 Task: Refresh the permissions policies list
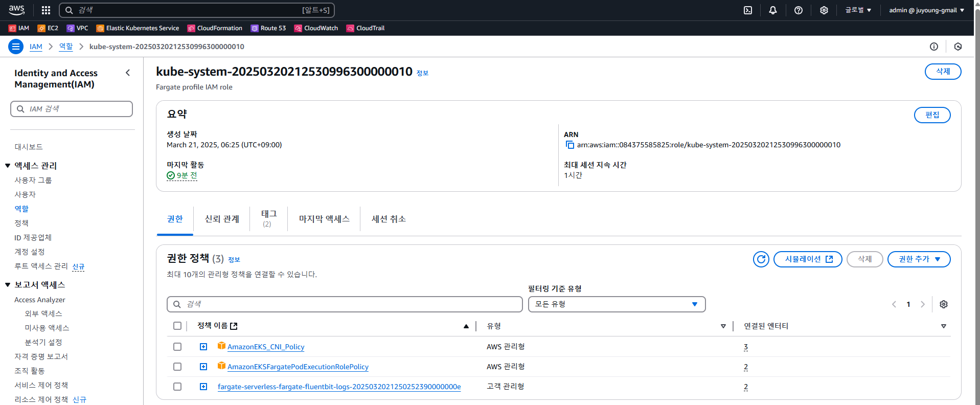[761, 259]
